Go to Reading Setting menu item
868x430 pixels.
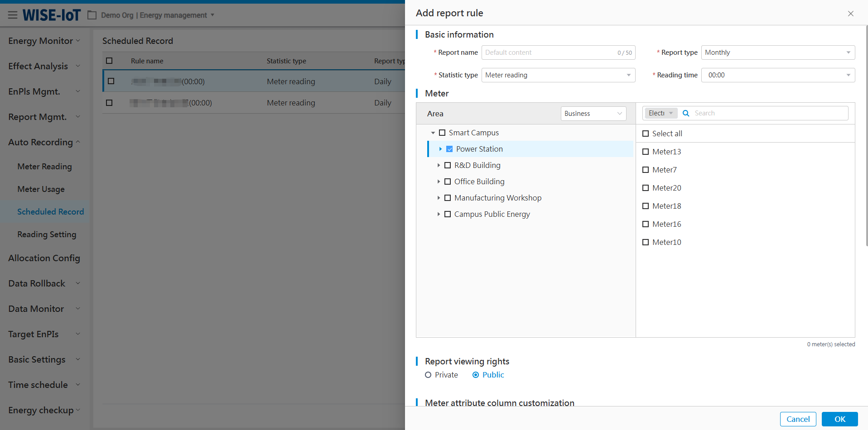click(x=47, y=234)
